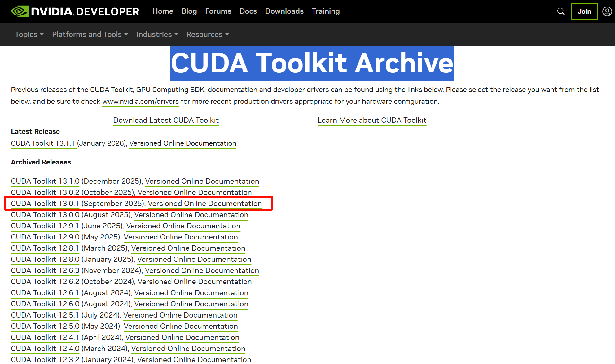The image size is (615, 364).
Task: Open documentation for September 2025 release
Action: (205, 204)
